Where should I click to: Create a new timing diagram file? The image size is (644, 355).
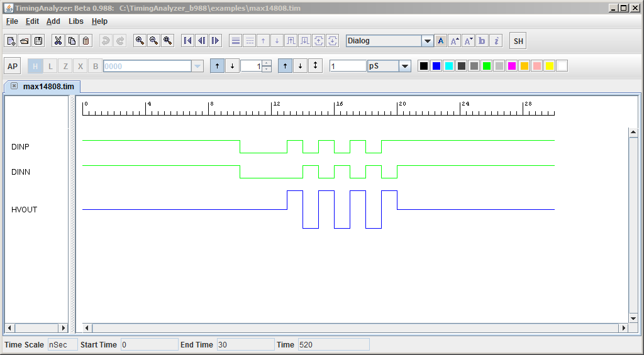coord(11,41)
